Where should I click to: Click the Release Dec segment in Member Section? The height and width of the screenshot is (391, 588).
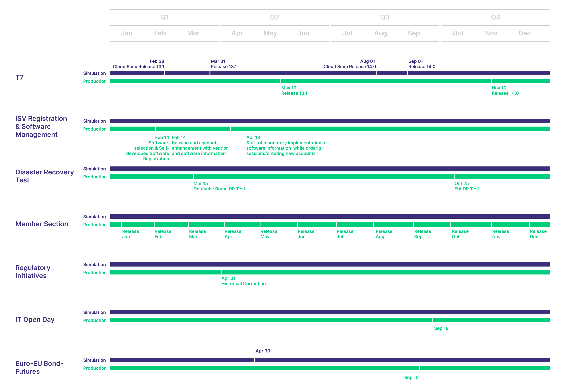click(538, 234)
